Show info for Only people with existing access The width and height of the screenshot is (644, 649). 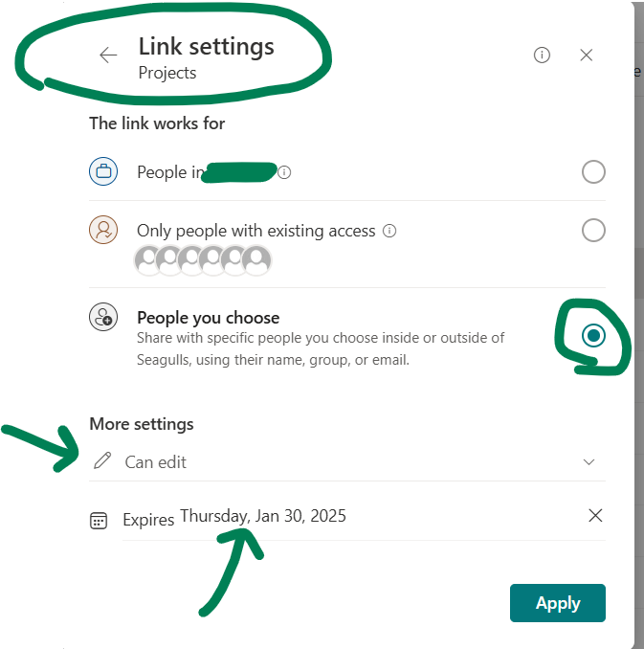tap(389, 231)
